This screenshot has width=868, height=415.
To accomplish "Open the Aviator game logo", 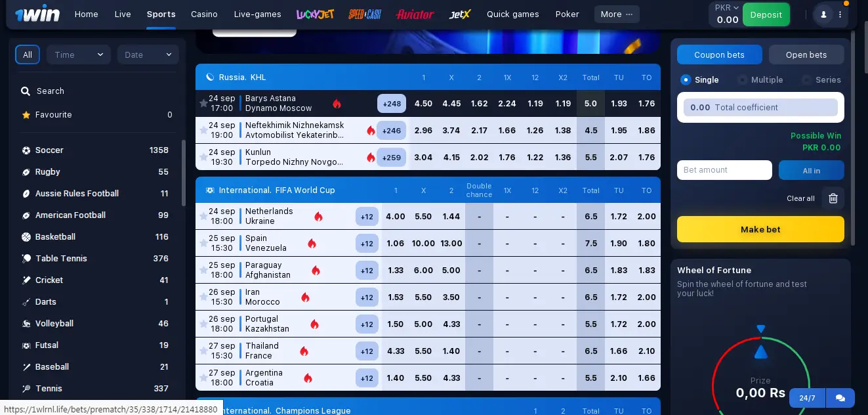I will tap(415, 14).
